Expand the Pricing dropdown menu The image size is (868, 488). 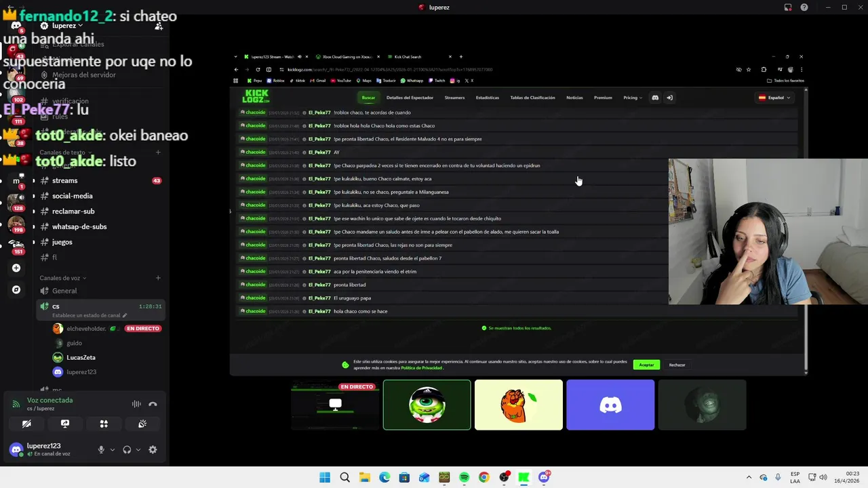[633, 98]
